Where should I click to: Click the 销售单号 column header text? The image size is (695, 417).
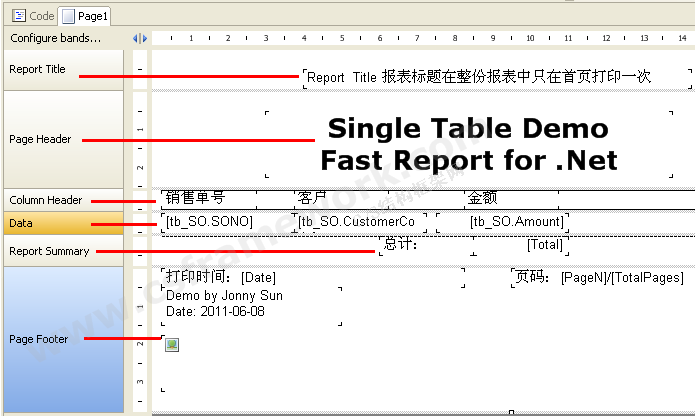click(195, 199)
